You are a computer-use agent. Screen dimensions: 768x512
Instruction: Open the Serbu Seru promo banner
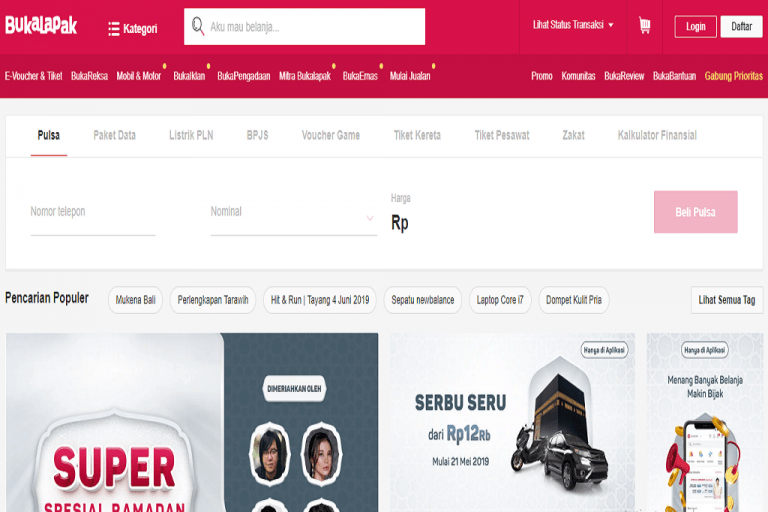coord(512,420)
